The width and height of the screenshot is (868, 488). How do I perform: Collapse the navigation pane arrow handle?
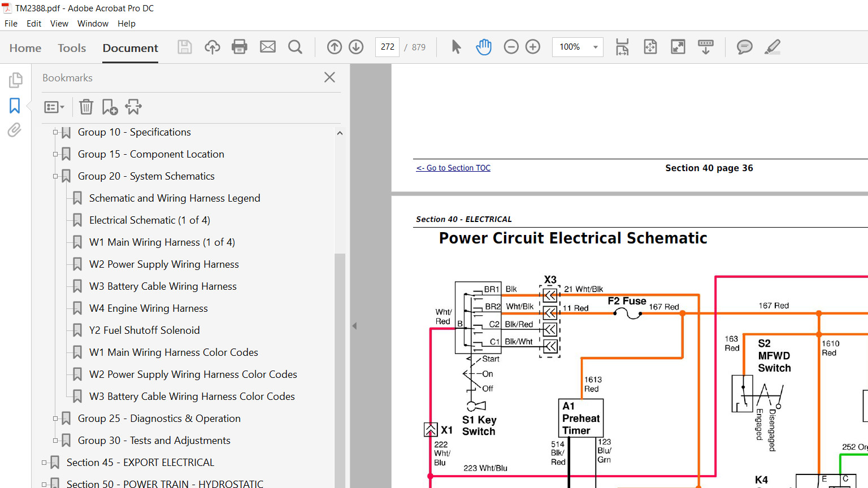(354, 326)
